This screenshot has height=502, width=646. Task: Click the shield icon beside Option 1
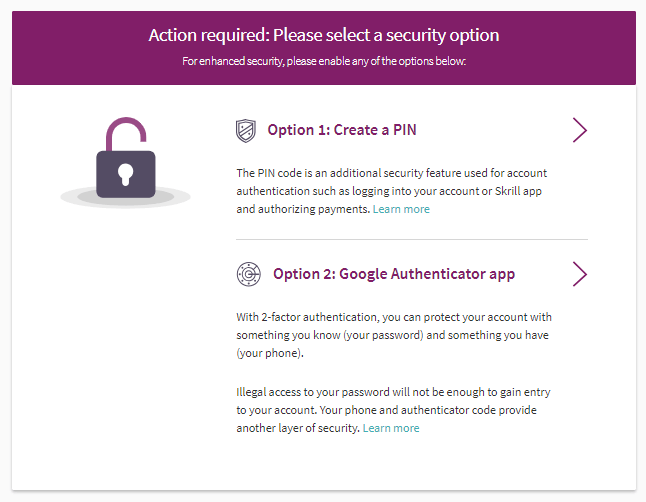pyautogui.click(x=245, y=130)
